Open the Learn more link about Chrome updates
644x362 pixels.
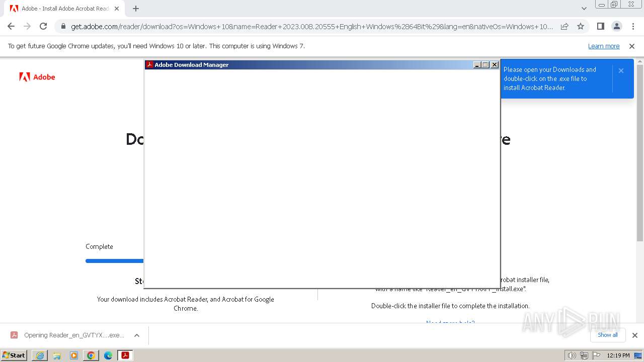[604, 46]
